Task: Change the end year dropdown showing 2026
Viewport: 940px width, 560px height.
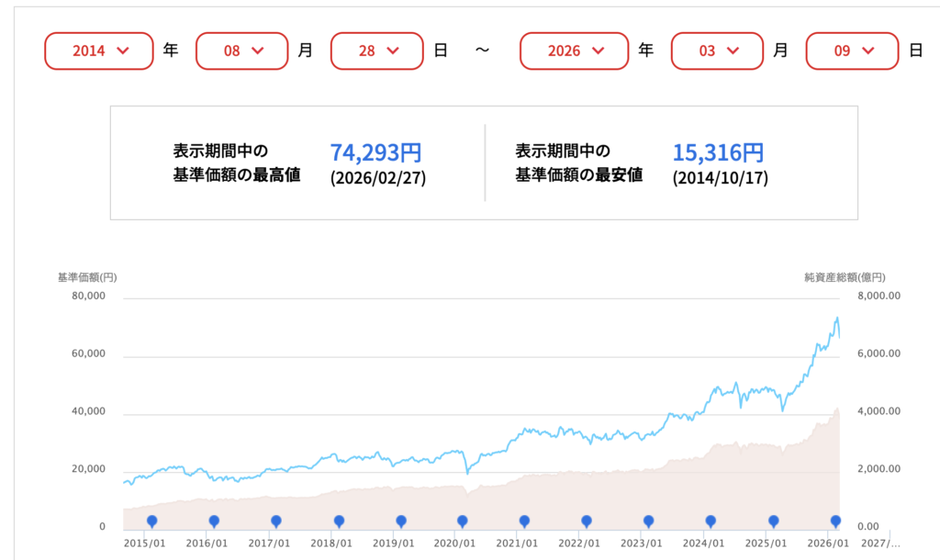Action: (x=575, y=51)
